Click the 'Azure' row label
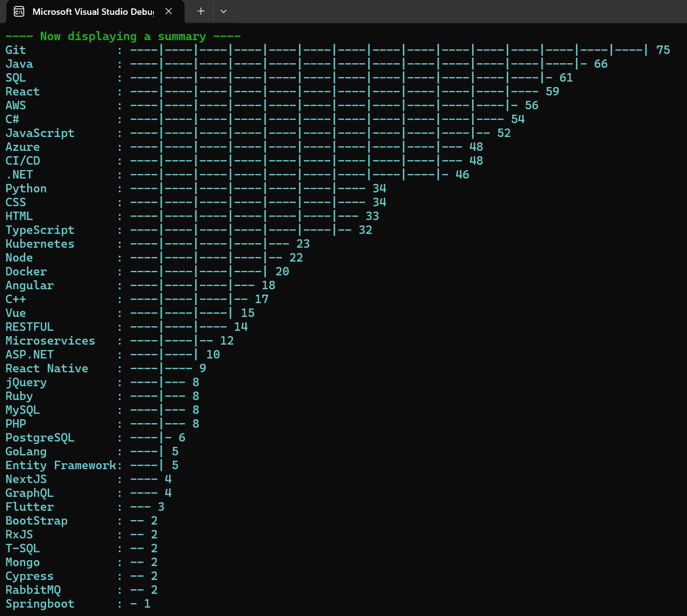 (23, 147)
